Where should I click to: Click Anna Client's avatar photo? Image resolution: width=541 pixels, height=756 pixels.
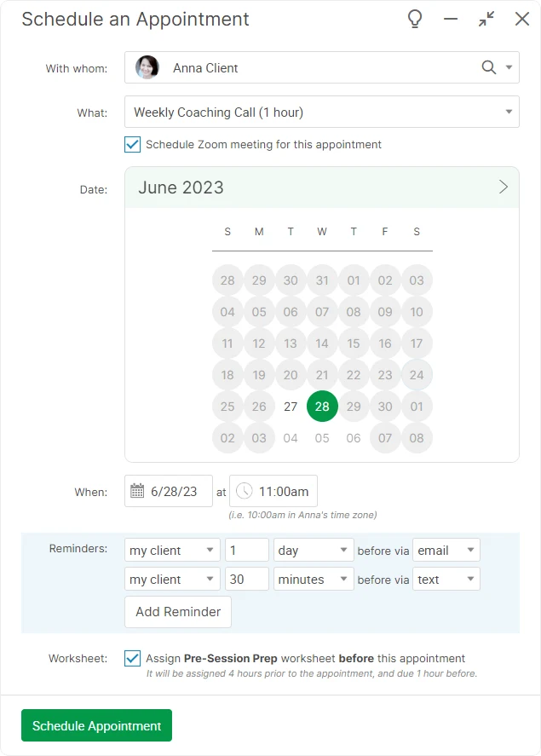coord(147,67)
